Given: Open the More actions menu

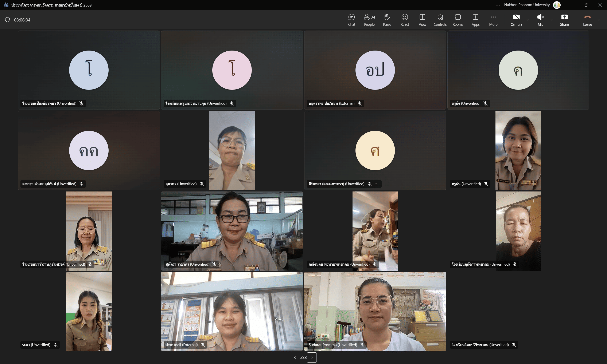Looking at the screenshot, I should click(x=493, y=20).
